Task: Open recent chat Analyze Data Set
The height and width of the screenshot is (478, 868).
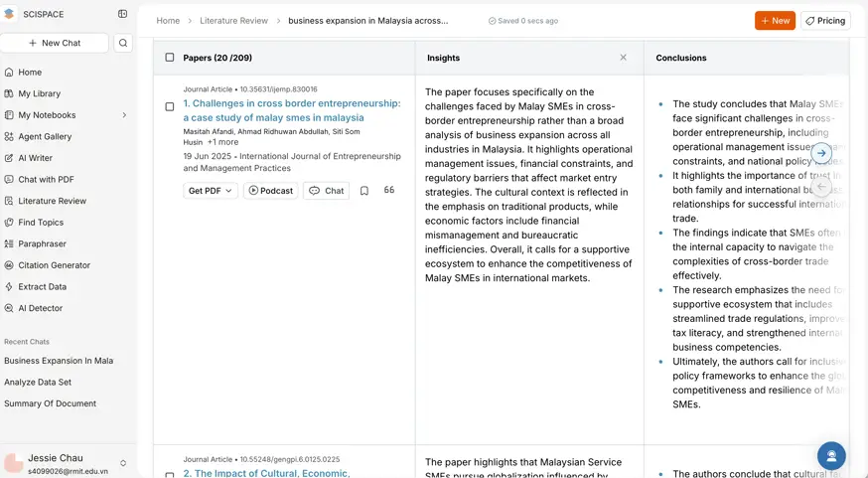Action: 38,383
